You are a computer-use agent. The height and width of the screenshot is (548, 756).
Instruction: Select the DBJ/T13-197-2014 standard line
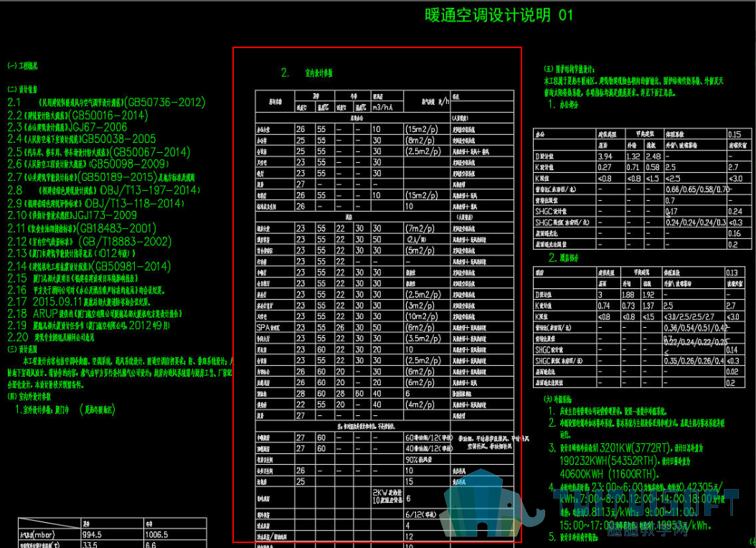[x=103, y=190]
